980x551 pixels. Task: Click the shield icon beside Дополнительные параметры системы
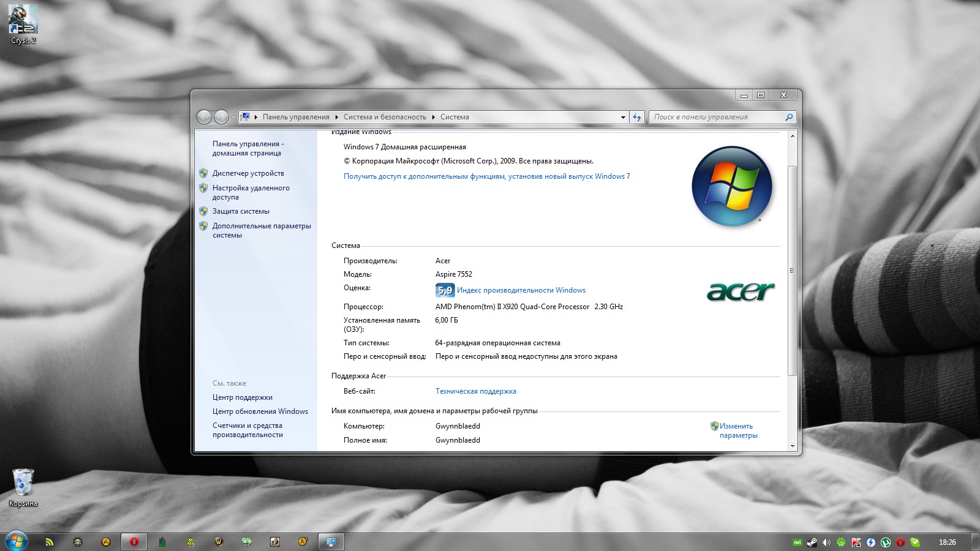point(203,226)
